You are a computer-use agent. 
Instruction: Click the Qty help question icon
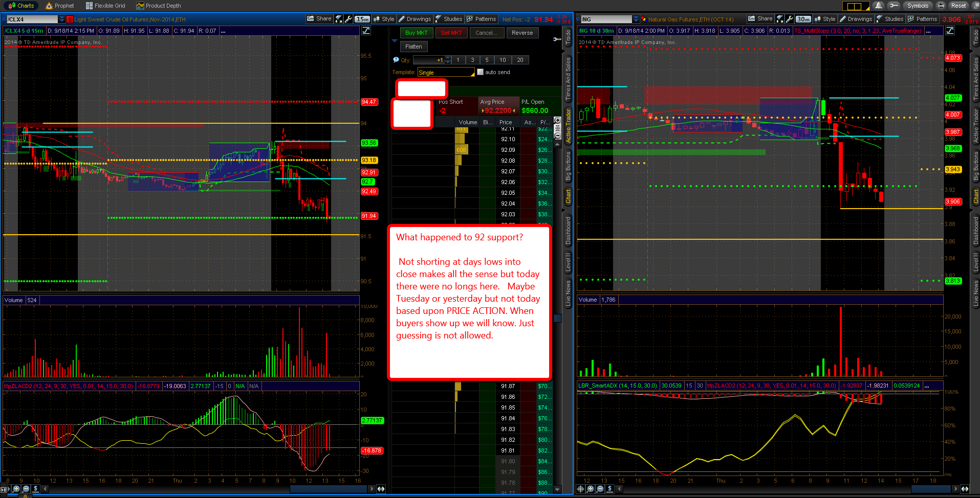(x=396, y=60)
